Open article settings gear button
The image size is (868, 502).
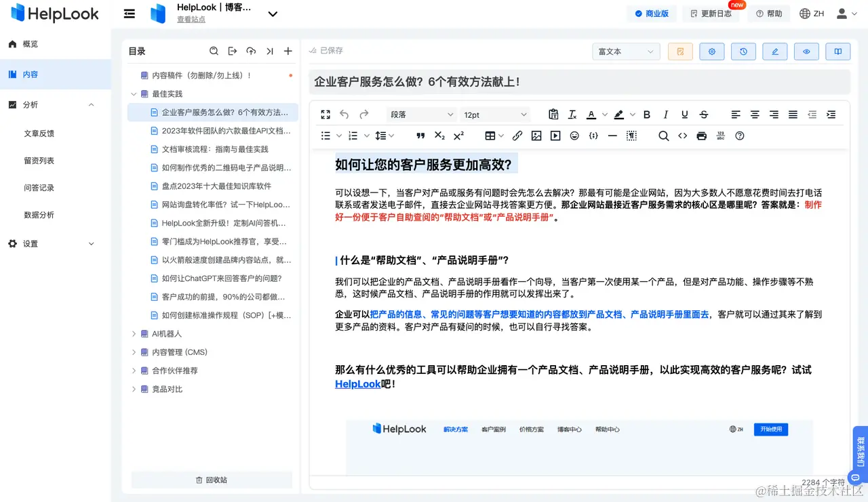click(712, 51)
